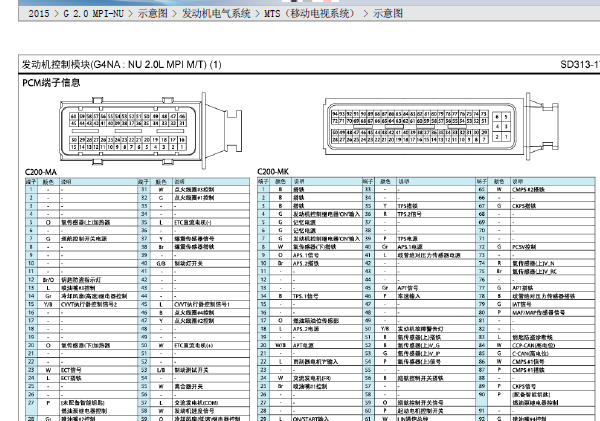The image size is (600, 421).
Task: Select 点火线圈#2控制 cell
Action: coord(194,321)
